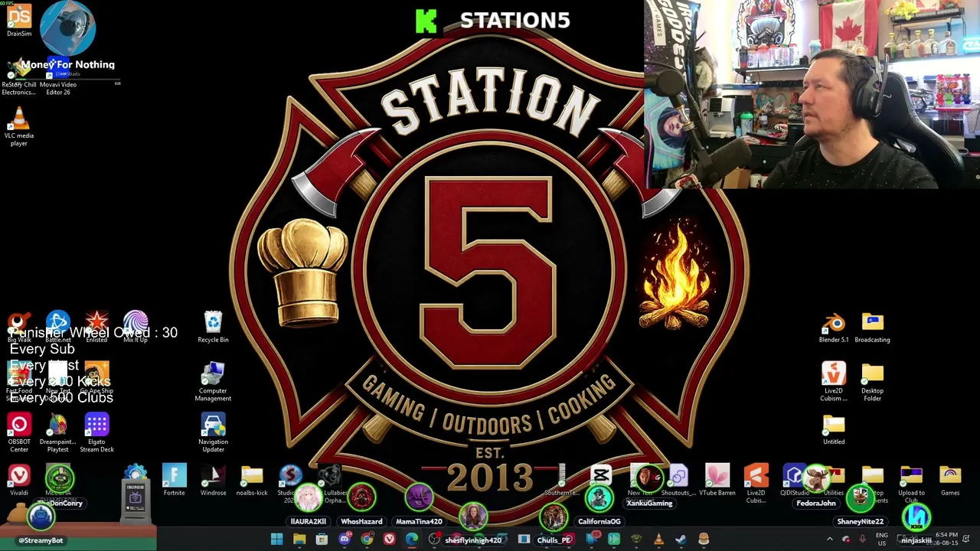Viewport: 980px width, 551px height.
Task: Open the microphone tray indicator
Action: [862, 540]
